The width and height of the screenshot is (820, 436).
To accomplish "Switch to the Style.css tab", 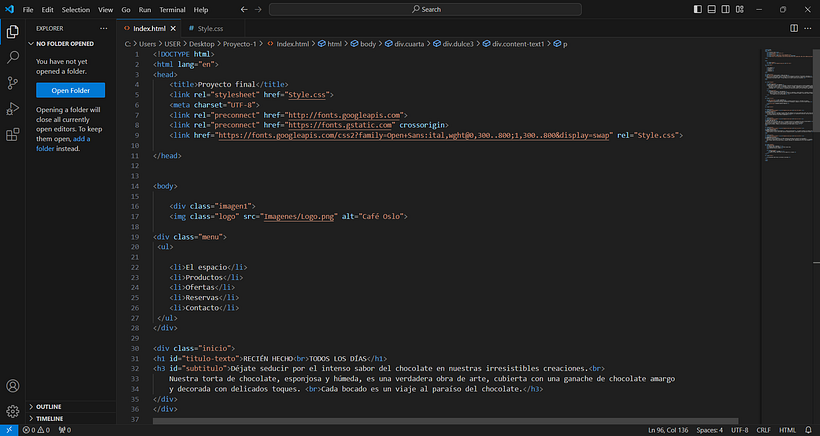I will point(210,29).
